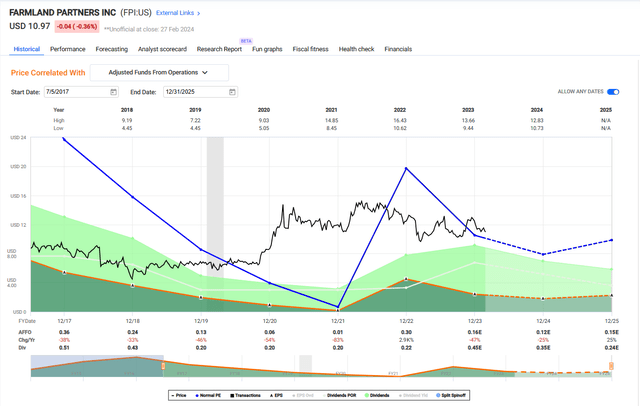Click into the Start Date field
The image size is (640, 406).
[x=81, y=92]
